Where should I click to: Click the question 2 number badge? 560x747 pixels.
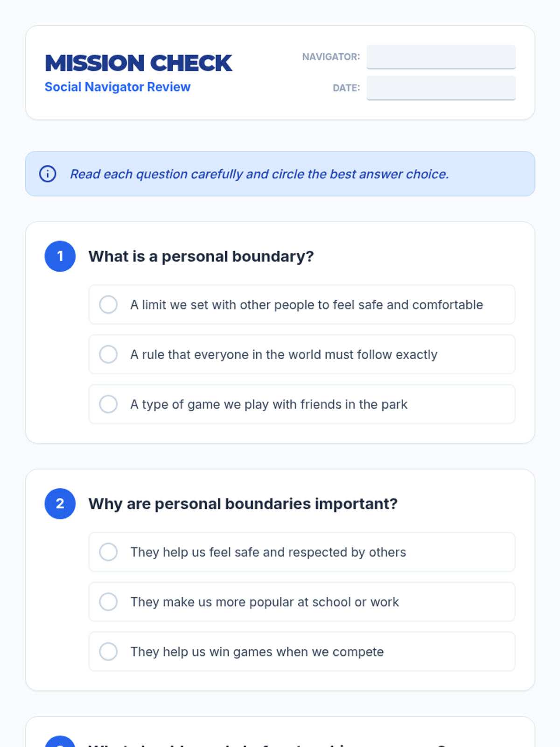pos(60,503)
